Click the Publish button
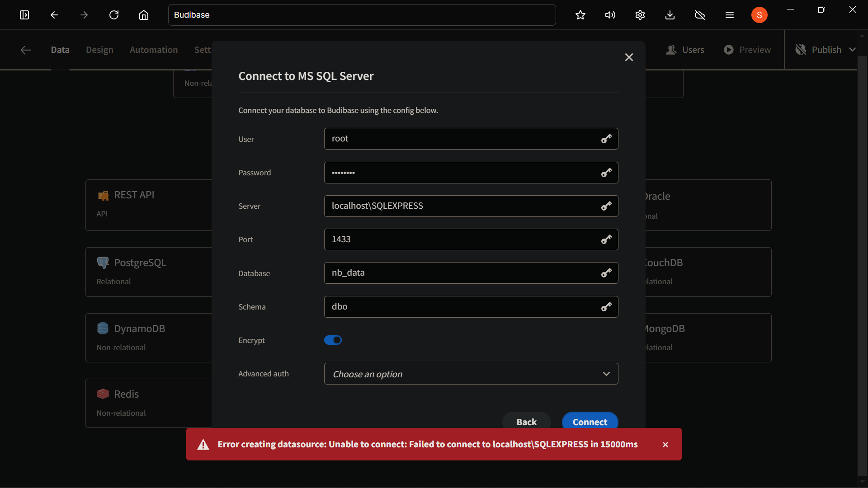Screen dimensions: 868x488 [x=818, y=50]
